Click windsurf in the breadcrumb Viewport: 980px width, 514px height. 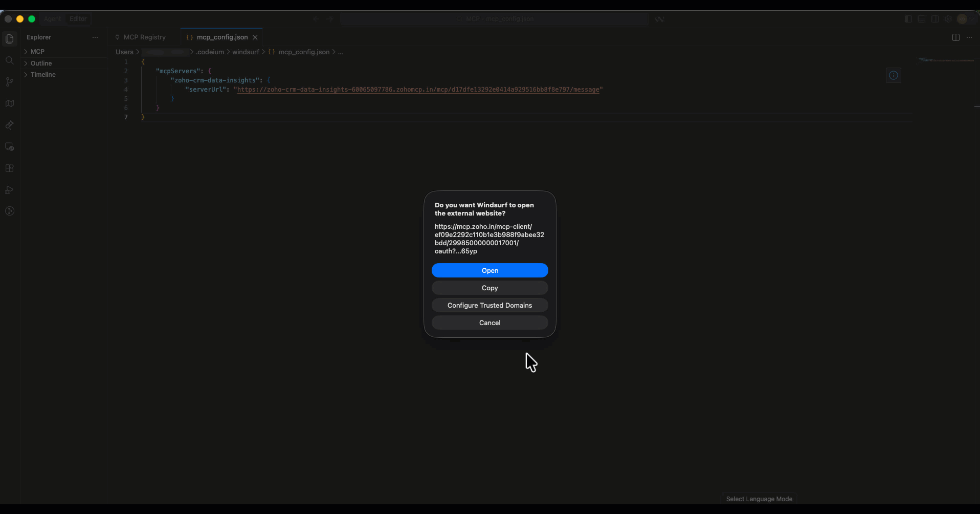246,52
